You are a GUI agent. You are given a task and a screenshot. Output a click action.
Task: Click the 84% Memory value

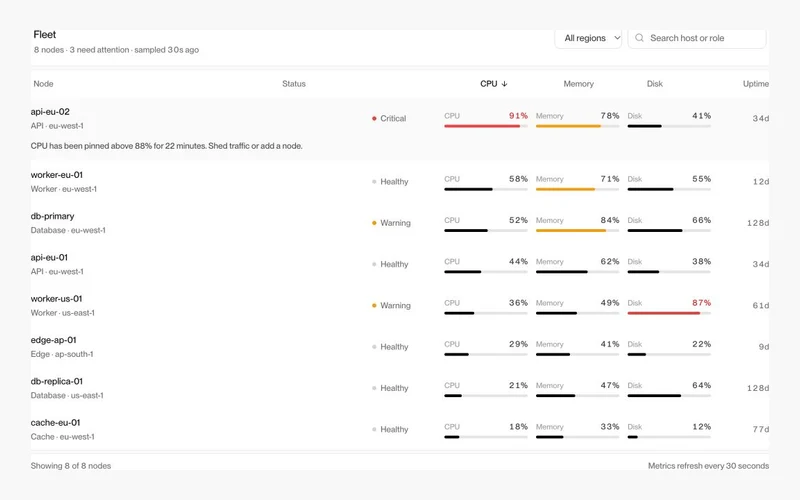click(610, 220)
